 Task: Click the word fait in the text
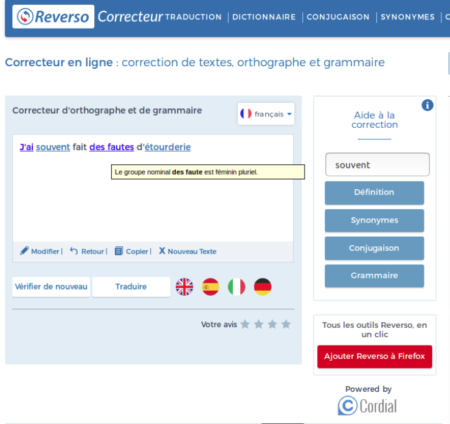[80, 147]
